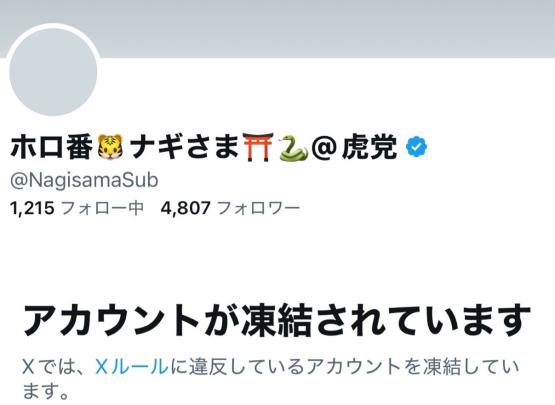Open the 1,215 following count
555x405 pixels.
click(32, 208)
